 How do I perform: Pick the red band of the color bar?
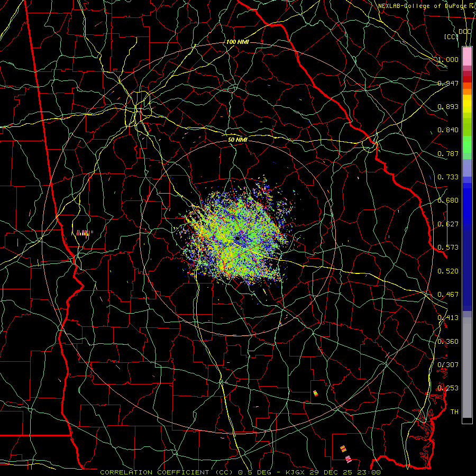(x=467, y=79)
